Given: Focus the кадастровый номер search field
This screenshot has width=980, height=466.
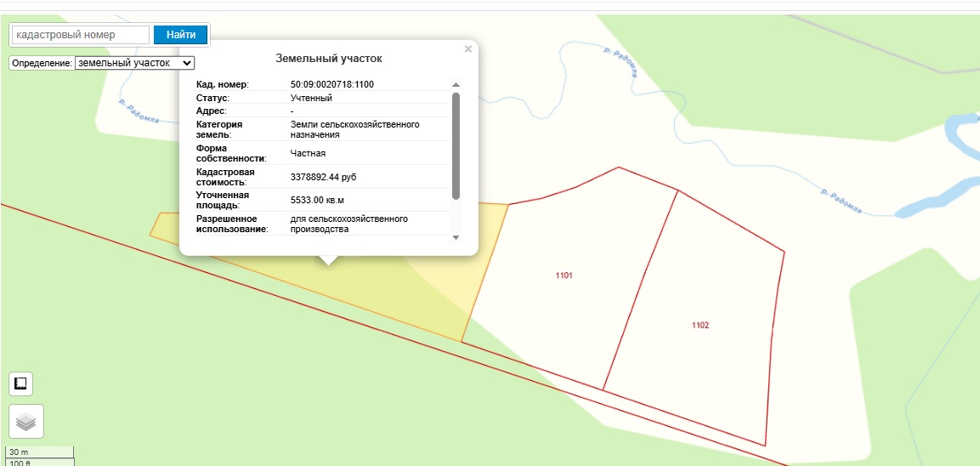Looking at the screenshot, I should (81, 35).
